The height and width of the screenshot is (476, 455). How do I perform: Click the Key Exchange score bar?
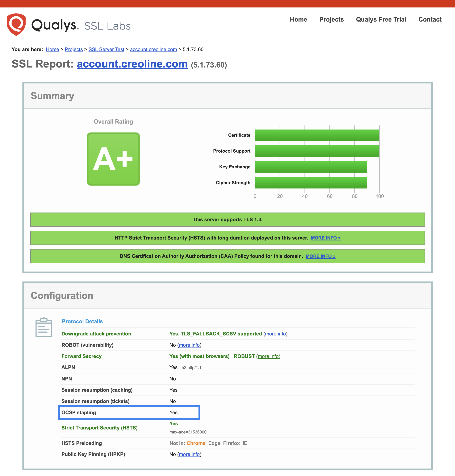pos(311,167)
